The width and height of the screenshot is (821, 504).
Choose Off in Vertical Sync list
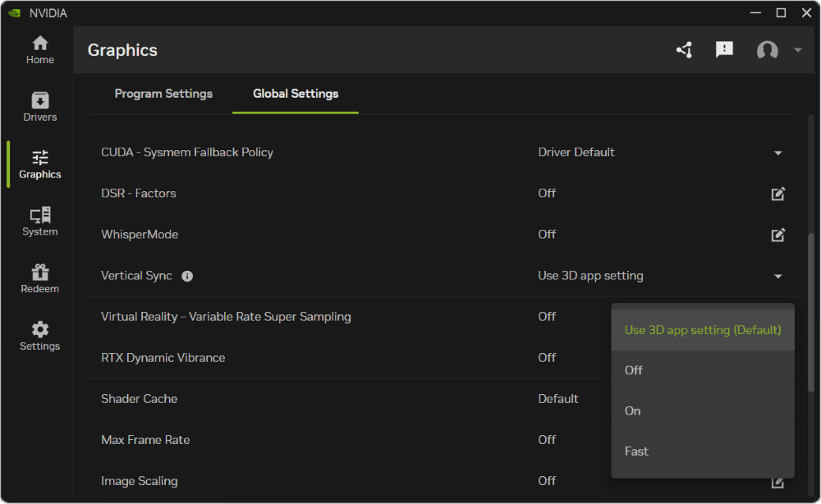[x=703, y=370]
